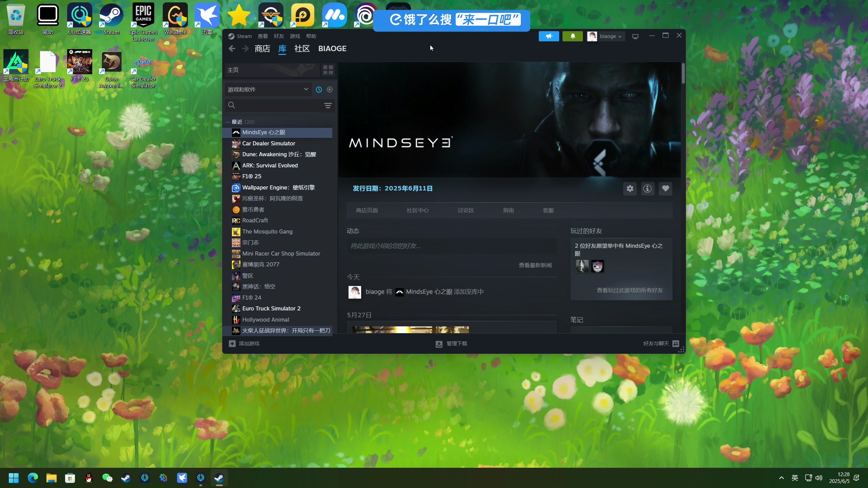Viewport: 868px width, 488px height.
Task: Click biaoge avatar in activity feed
Action: tap(355, 292)
